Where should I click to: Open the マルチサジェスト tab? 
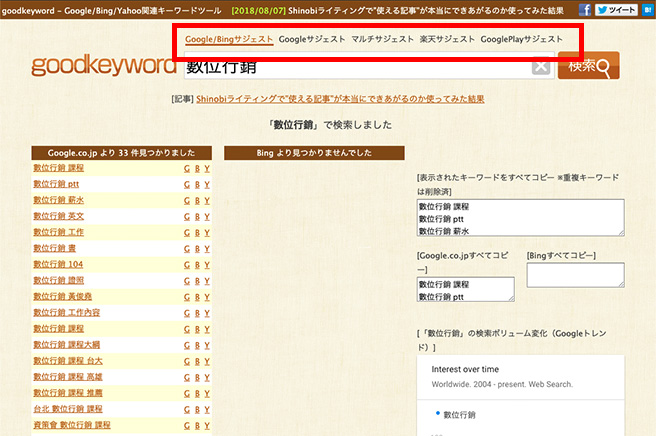(x=382, y=39)
